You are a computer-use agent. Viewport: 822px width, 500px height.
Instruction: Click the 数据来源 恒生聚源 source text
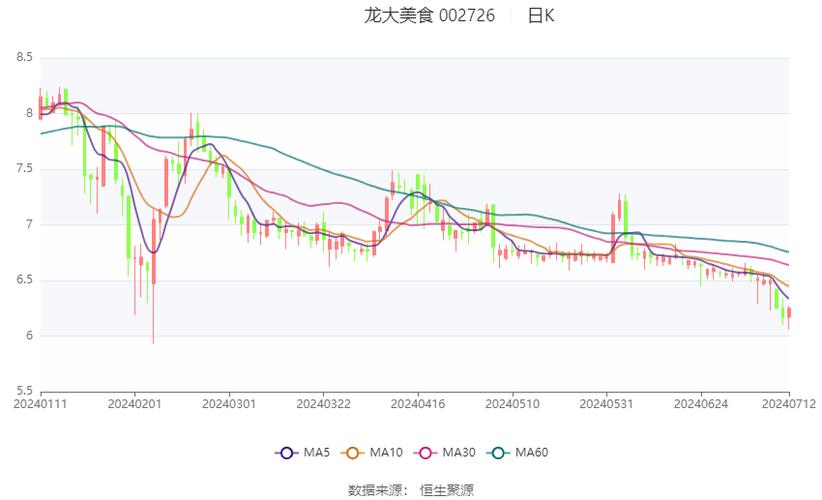tap(411, 490)
